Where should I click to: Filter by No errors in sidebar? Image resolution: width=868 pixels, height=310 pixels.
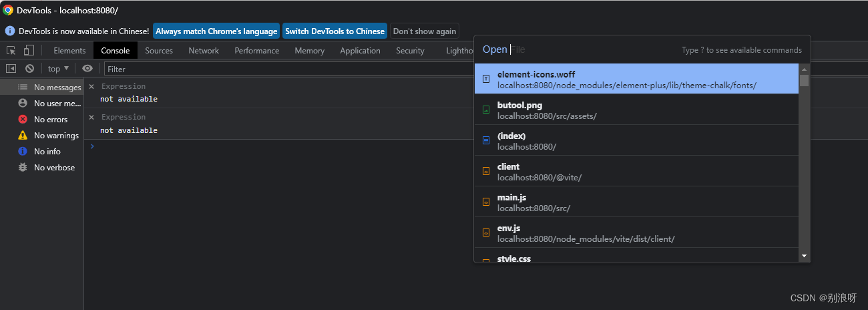[51, 120]
